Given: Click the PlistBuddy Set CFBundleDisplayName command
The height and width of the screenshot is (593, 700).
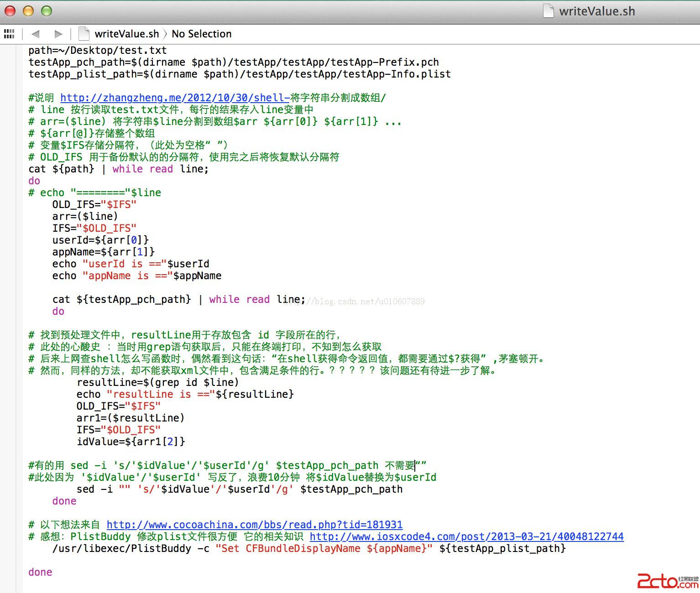Looking at the screenshot, I should click(x=308, y=548).
